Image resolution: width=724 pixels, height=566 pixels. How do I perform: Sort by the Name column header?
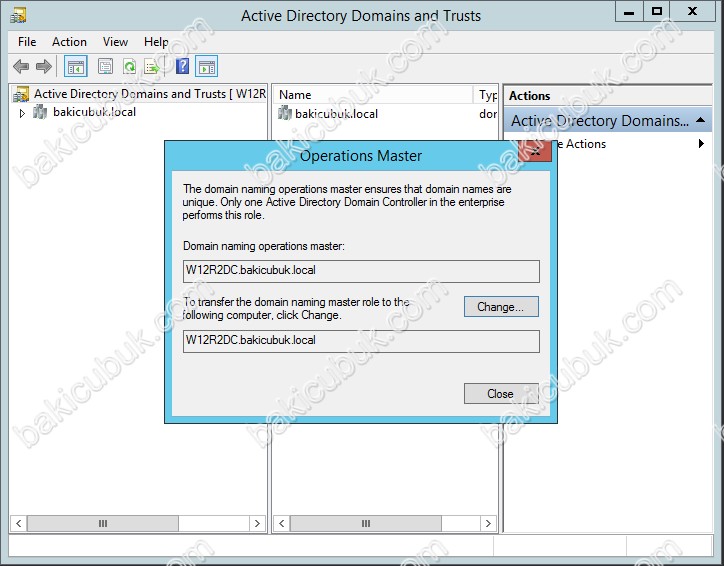[x=373, y=95]
